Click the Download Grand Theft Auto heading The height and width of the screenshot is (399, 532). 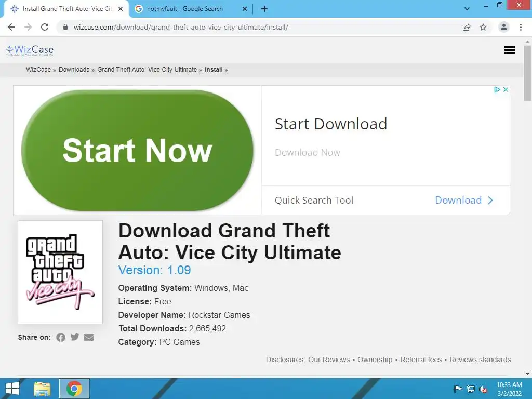(x=230, y=242)
